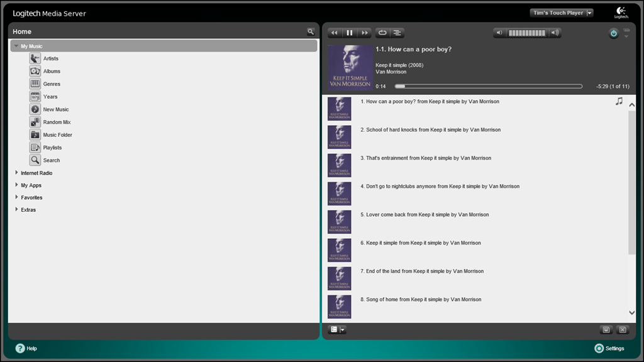
Task: Open the playlist view options dropdown arrow
Action: point(343,329)
